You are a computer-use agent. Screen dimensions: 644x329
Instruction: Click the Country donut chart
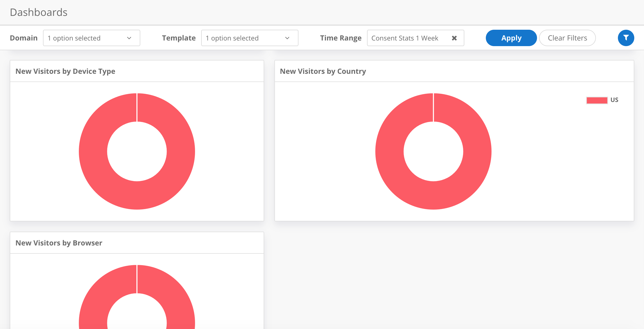click(x=433, y=195)
